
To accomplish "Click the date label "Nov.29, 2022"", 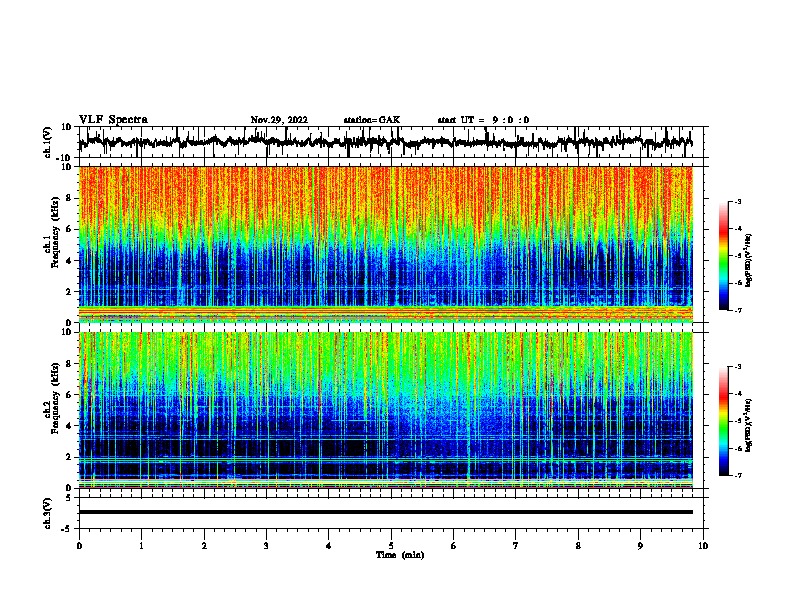I will click(x=279, y=120).
